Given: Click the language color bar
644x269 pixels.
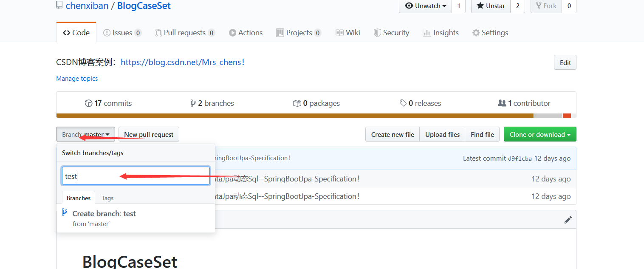Looking at the screenshot, I should pos(316,116).
